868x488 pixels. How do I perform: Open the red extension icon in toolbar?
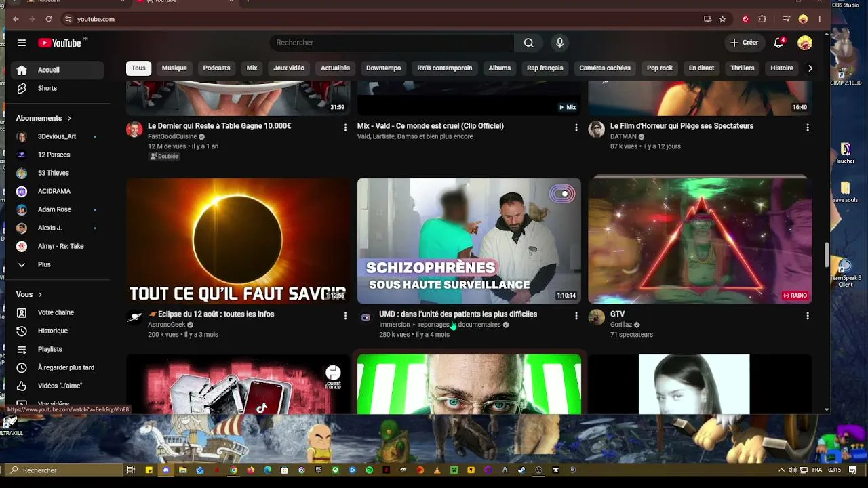[745, 19]
